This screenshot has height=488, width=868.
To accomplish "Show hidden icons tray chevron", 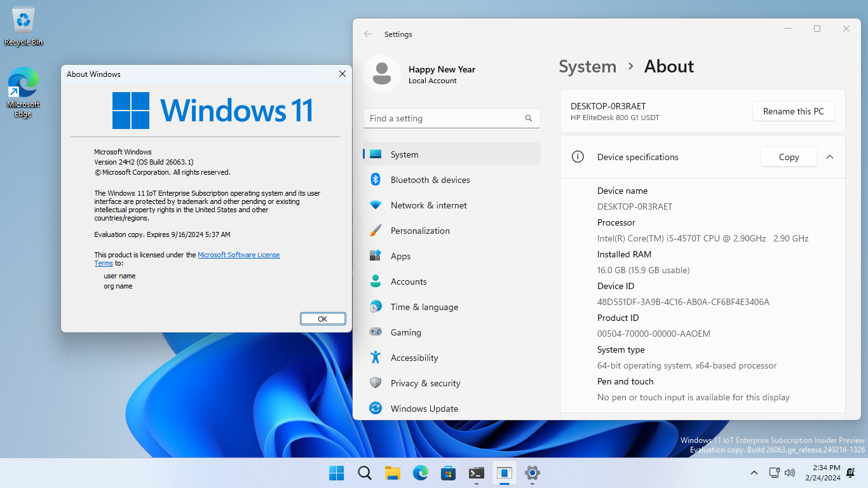I will tap(754, 473).
